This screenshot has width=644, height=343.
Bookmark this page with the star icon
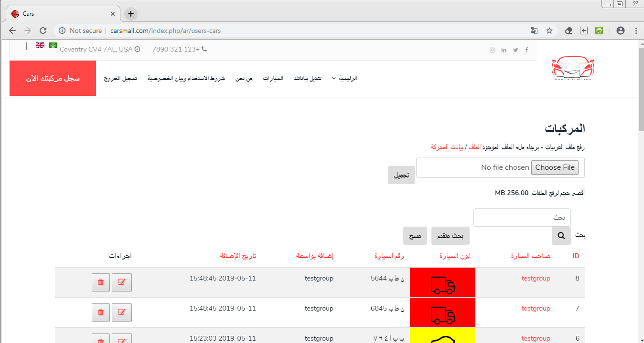click(x=549, y=31)
